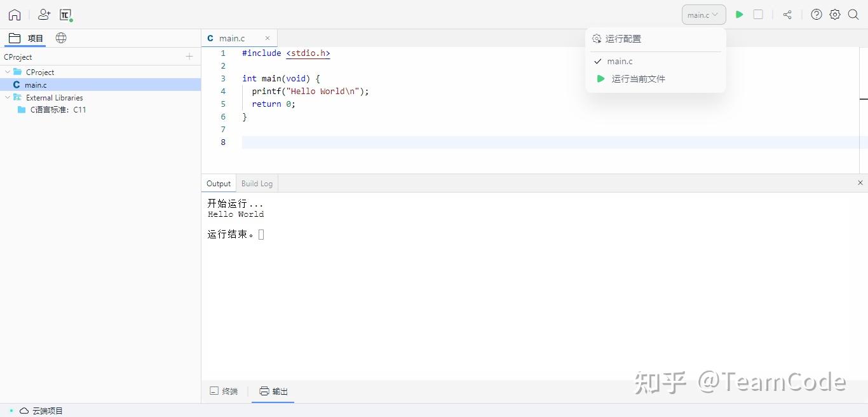Image resolution: width=868 pixels, height=417 pixels.
Task: Click the 运行配置 menu entry
Action: pos(623,39)
